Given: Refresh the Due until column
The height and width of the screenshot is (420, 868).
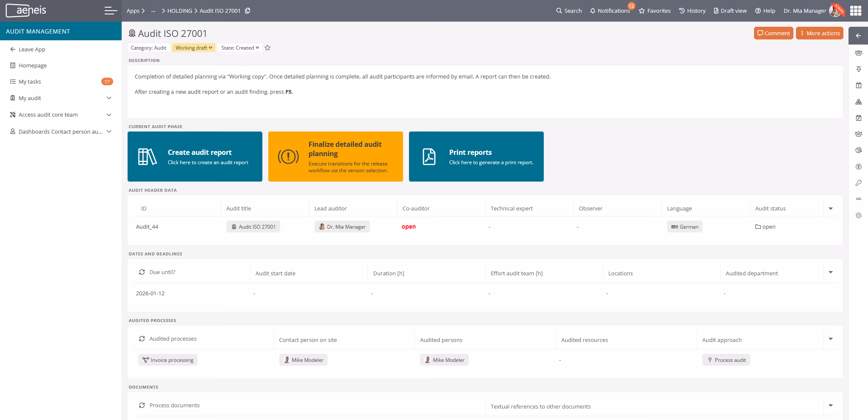Looking at the screenshot, I should tap(142, 272).
